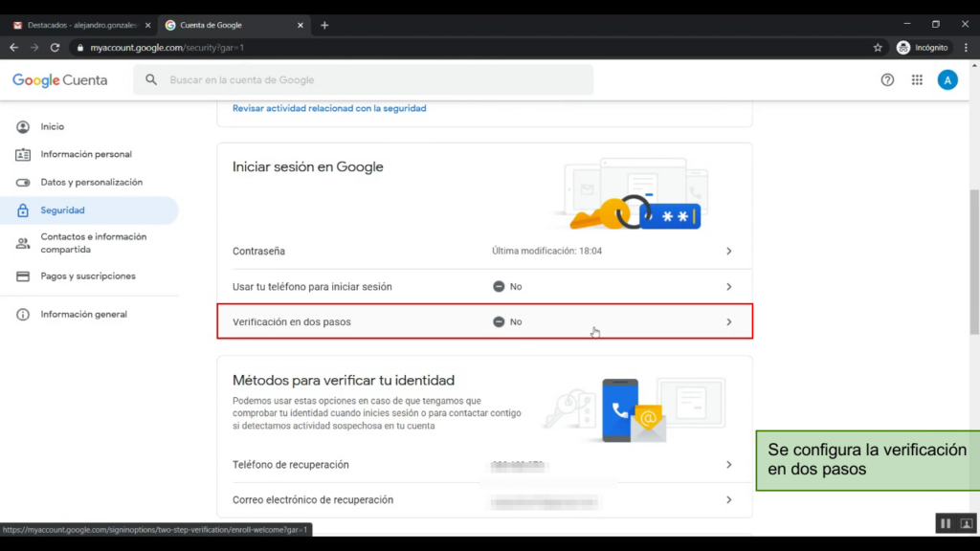Focus the Buscar en la cuenta de Google field
The height and width of the screenshot is (551, 980).
click(x=363, y=80)
